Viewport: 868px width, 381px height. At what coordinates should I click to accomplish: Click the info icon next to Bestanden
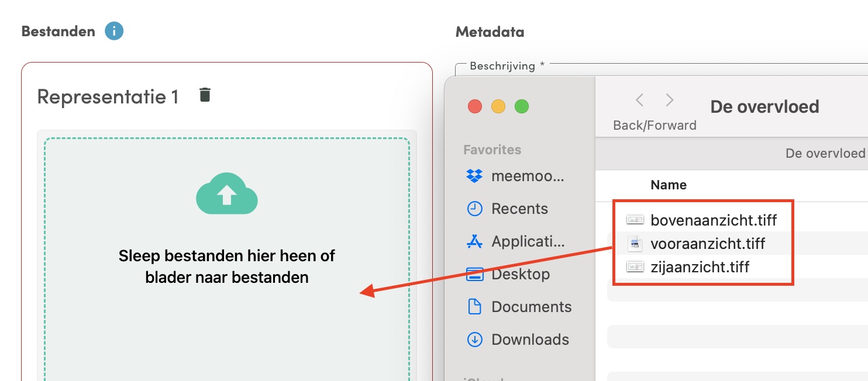pos(115,31)
